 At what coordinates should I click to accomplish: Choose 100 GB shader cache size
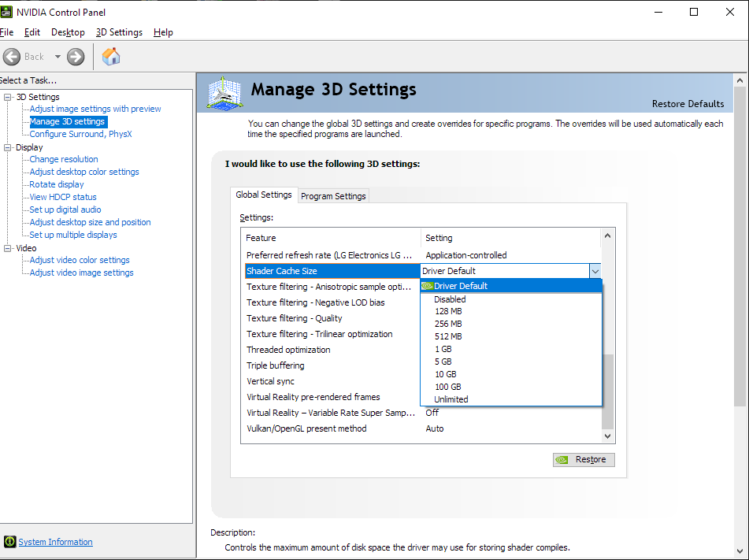[511, 387]
